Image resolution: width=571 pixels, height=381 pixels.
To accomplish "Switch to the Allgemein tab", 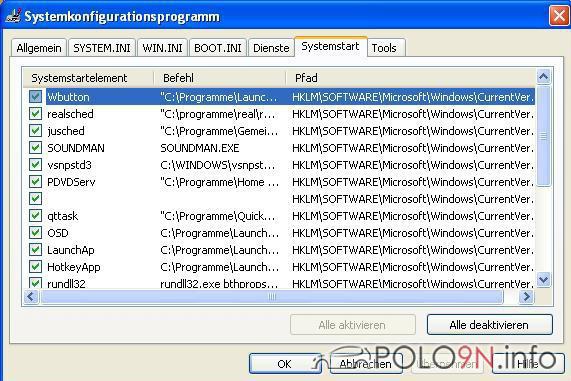I will pos(39,48).
